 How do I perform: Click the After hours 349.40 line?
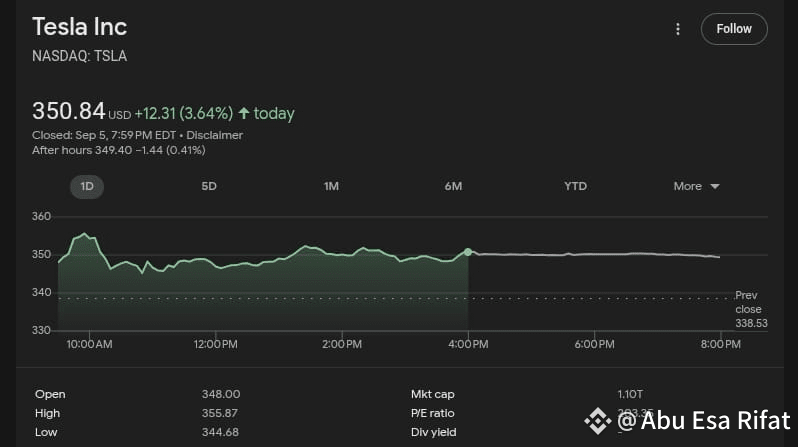[x=119, y=150]
